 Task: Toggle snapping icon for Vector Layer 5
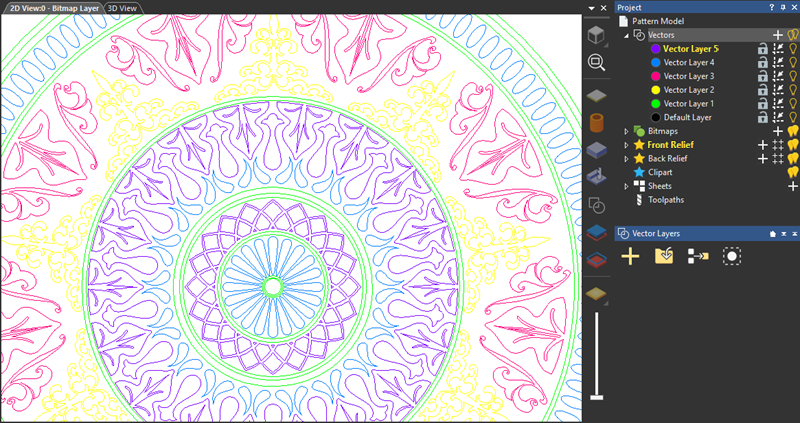pyautogui.click(x=778, y=49)
